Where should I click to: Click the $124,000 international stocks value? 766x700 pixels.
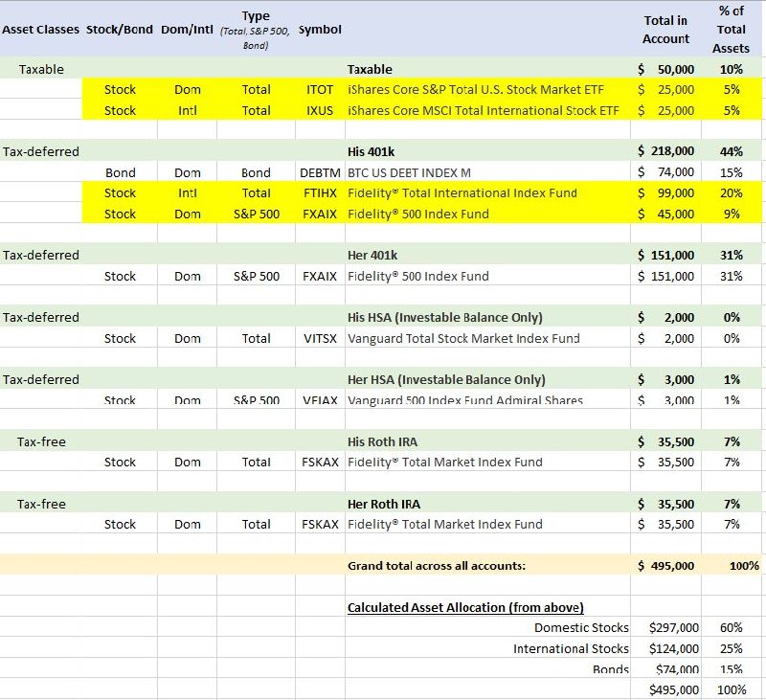point(674,648)
